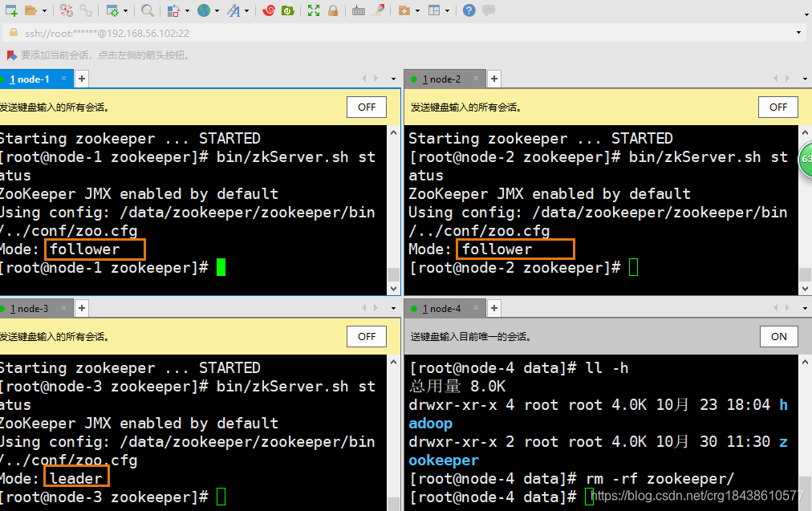Open the Find magnifier icon

point(148,10)
